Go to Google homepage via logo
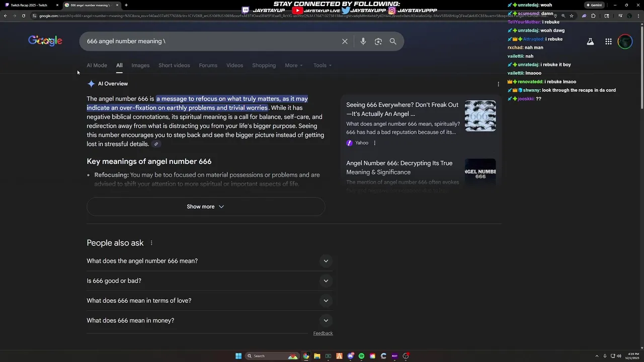The width and height of the screenshot is (644, 362). pos(45,41)
